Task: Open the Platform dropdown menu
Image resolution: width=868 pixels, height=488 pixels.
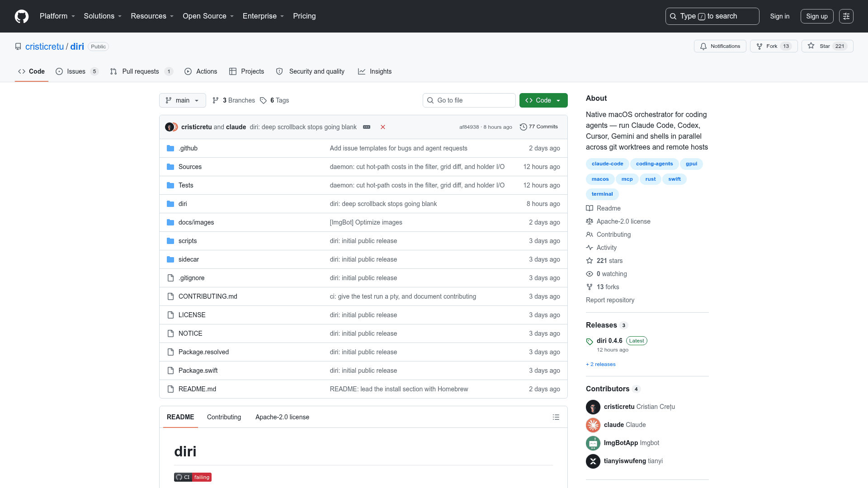Action: click(57, 16)
